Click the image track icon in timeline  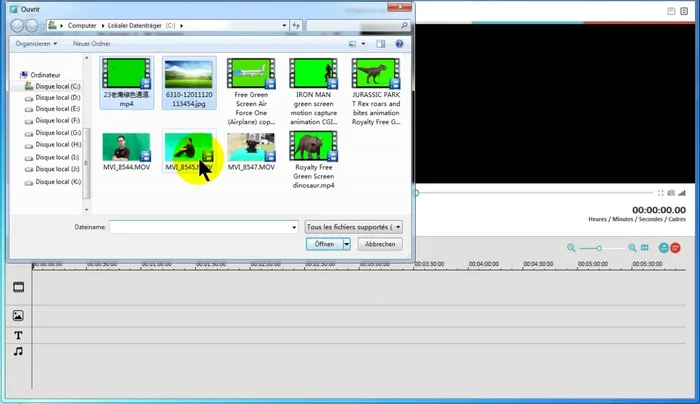(18, 316)
